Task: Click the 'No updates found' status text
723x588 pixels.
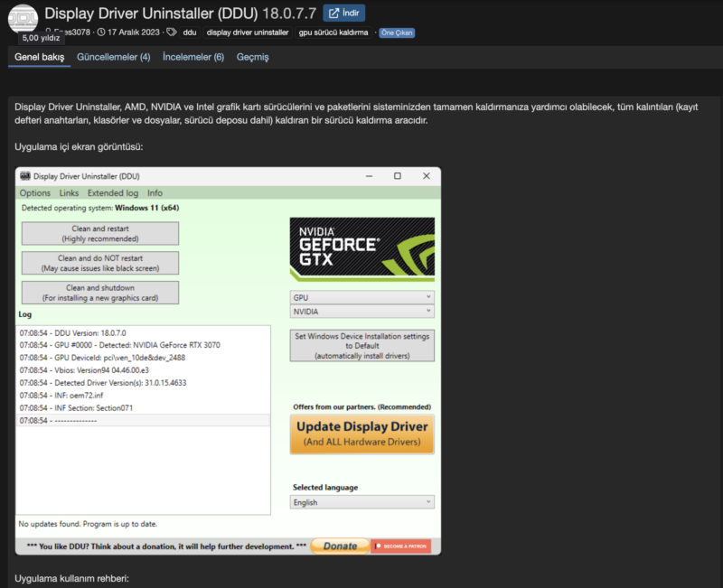Action: pyautogui.click(x=88, y=524)
